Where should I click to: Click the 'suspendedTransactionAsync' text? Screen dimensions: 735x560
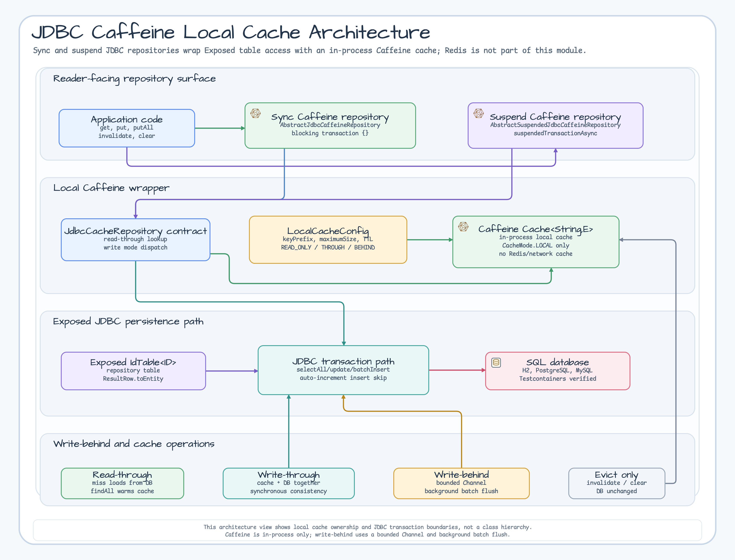[x=555, y=133]
